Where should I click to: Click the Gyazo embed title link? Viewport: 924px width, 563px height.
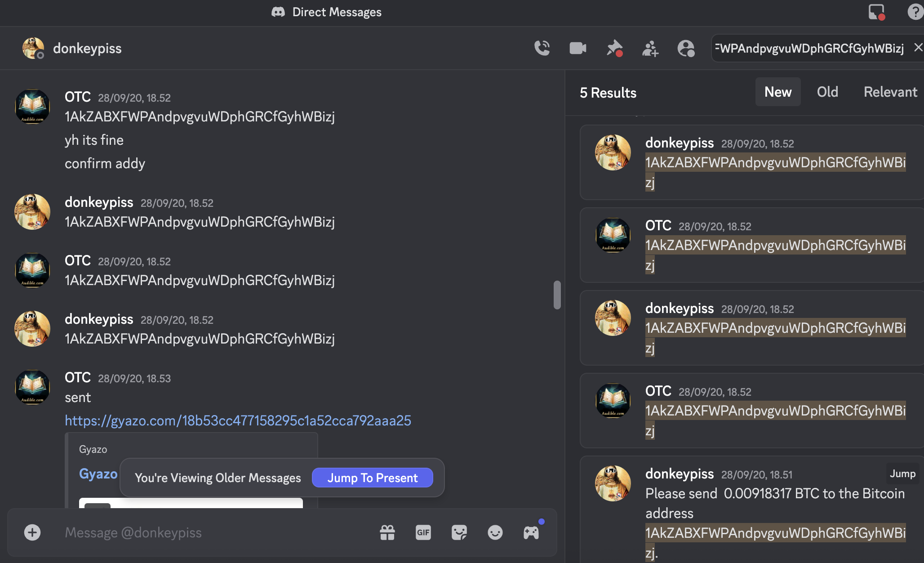tap(98, 474)
